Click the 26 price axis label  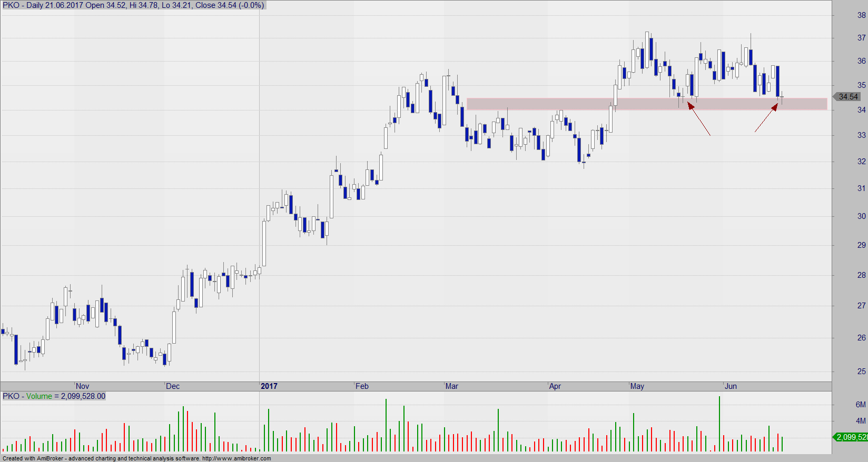pyautogui.click(x=861, y=338)
